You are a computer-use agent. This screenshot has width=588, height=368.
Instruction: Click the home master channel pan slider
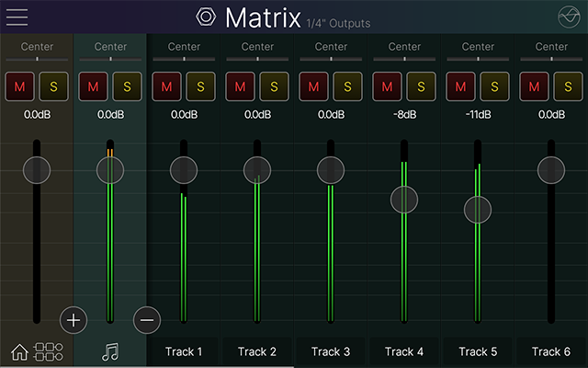[37, 59]
